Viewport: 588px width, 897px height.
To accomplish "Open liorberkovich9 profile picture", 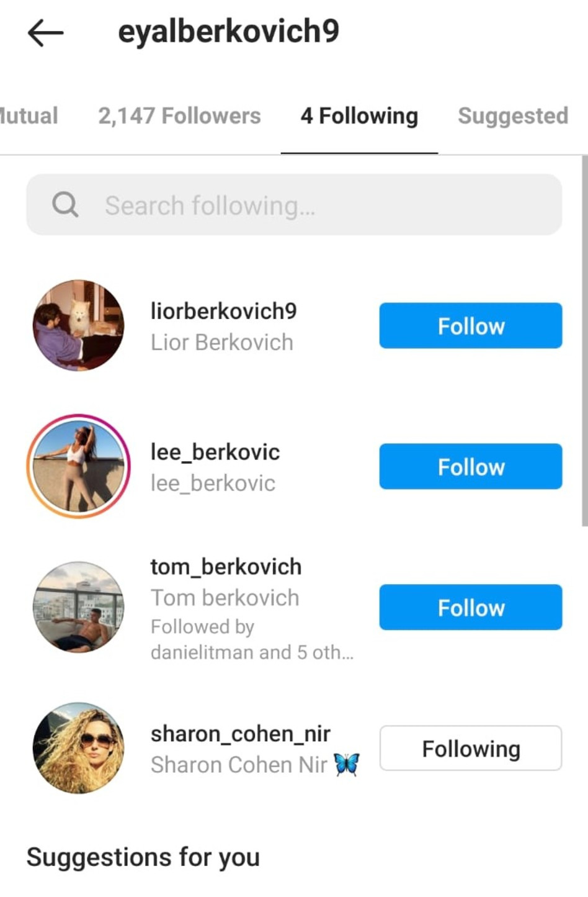I will click(78, 325).
